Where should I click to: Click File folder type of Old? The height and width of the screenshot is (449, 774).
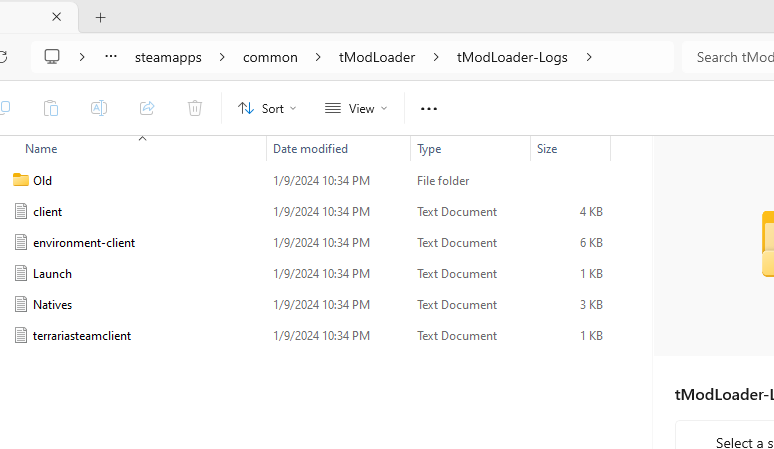pos(443,181)
